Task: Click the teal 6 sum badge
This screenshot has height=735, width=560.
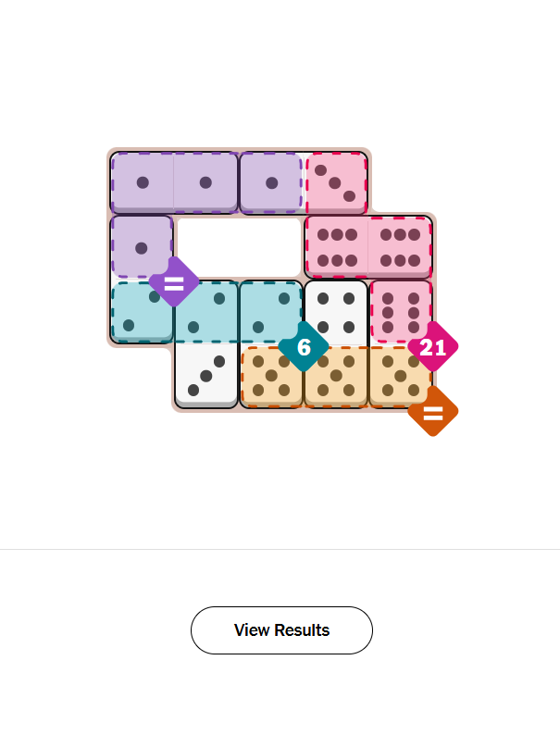Action: tap(304, 347)
